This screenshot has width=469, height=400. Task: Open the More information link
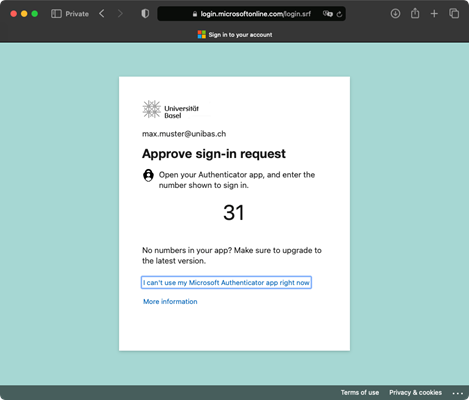[170, 302]
